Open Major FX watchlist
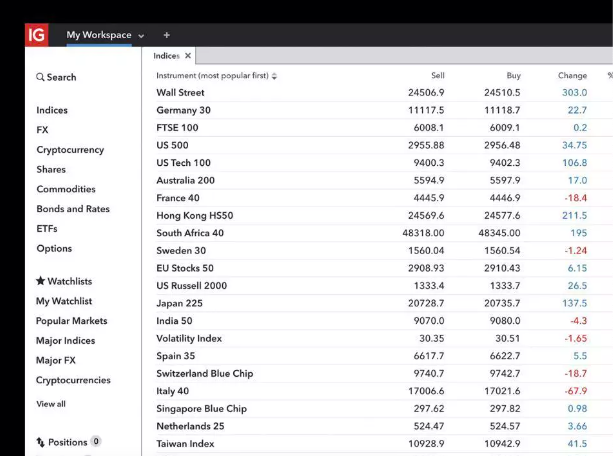Viewport: 613px width, 456px height. 56,360
